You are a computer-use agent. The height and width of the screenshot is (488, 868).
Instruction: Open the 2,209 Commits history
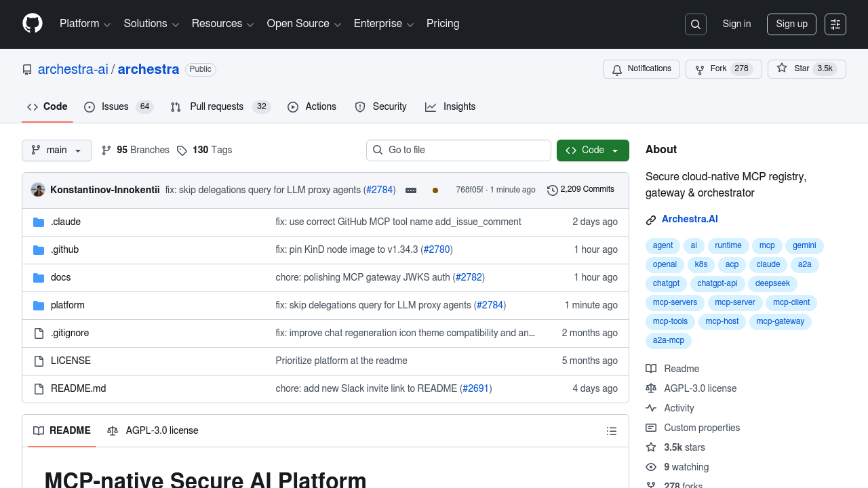580,190
